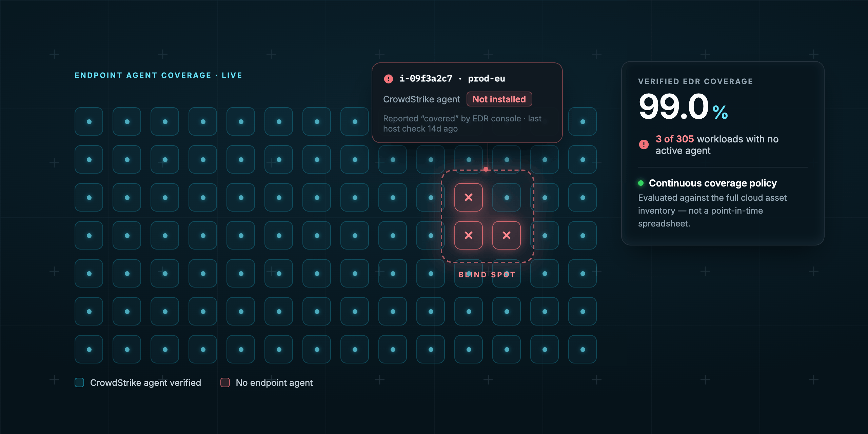Click the teal legend swatch for CrowdStrike agent verified

coord(79,382)
